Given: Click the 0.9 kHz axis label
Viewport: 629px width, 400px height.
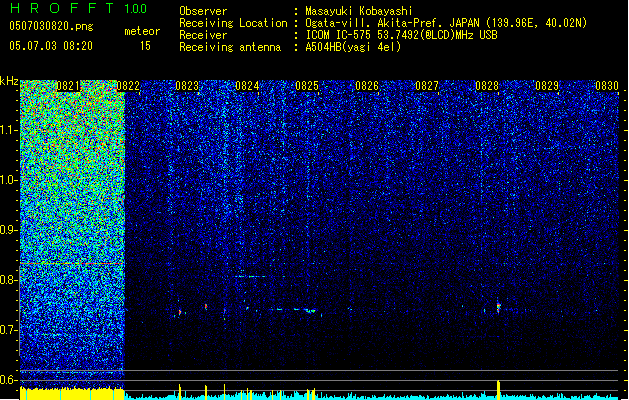Looking at the screenshot, I should click(x=9, y=230).
